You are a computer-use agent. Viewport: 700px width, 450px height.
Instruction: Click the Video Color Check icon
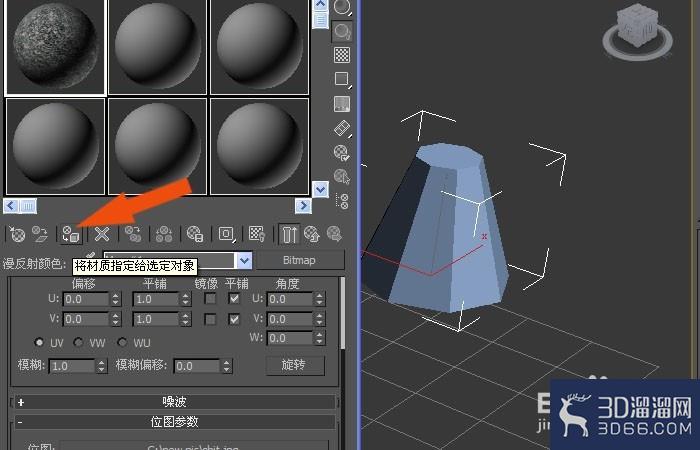coord(342,104)
